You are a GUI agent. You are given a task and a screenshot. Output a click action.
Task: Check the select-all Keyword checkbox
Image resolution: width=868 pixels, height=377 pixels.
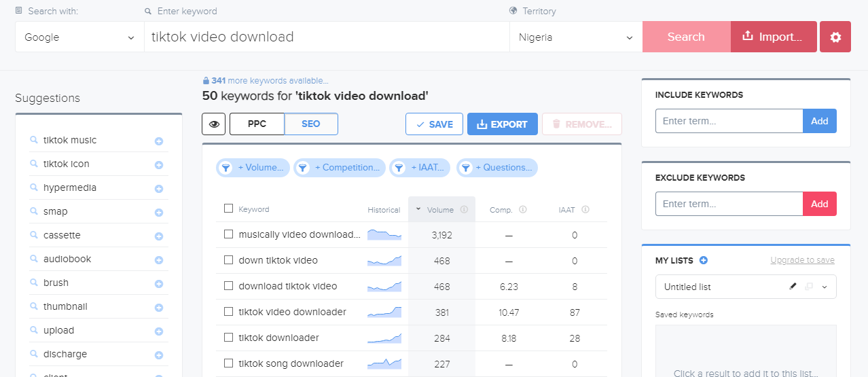[x=228, y=209]
